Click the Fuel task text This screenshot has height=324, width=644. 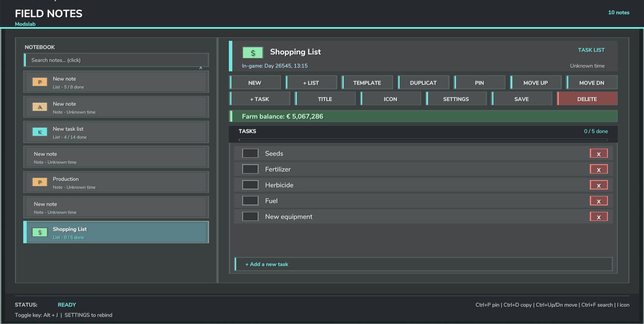point(271,201)
